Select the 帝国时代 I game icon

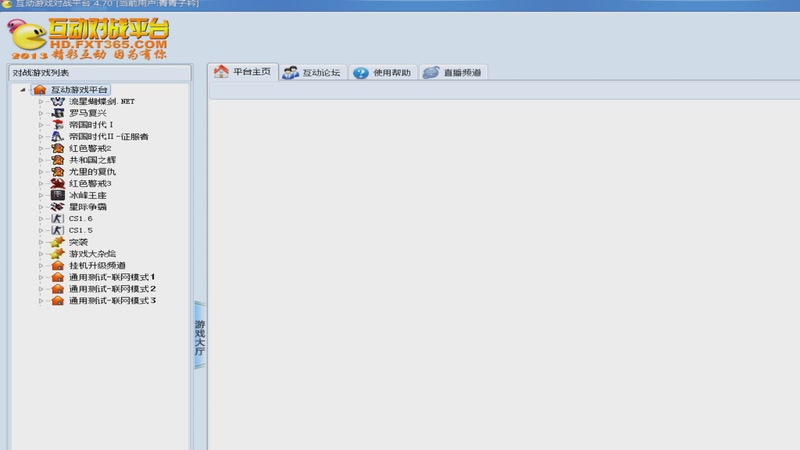click(x=58, y=124)
